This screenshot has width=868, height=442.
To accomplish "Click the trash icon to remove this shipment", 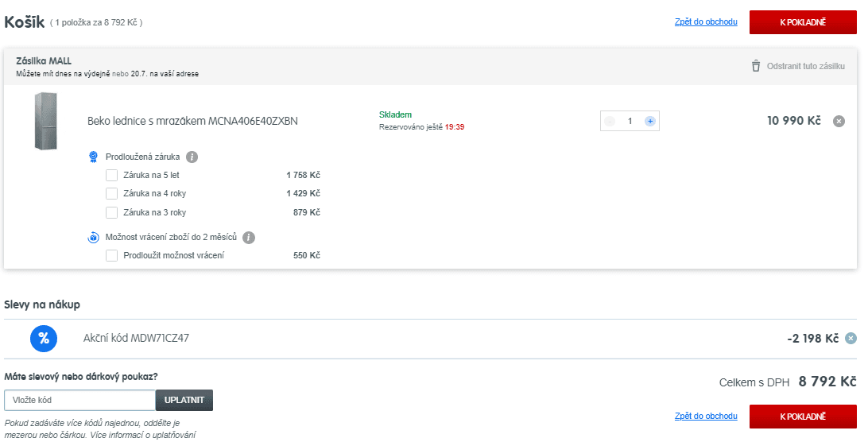I will coord(756,66).
